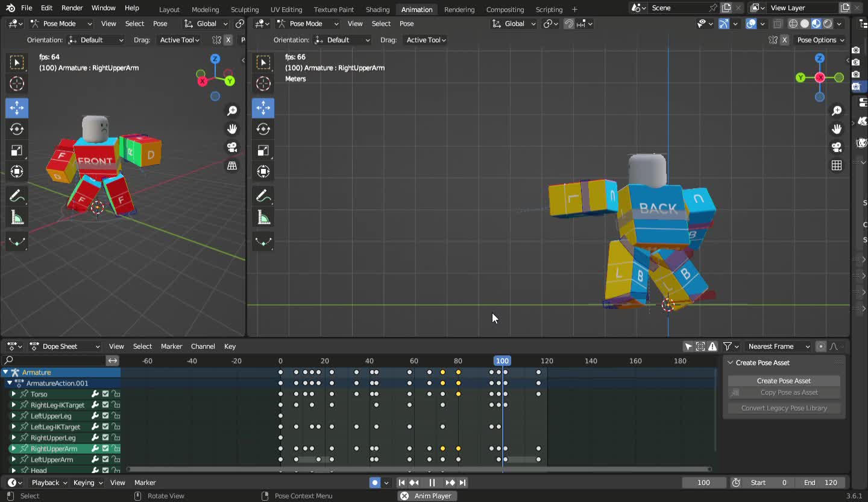The height and width of the screenshot is (502, 868).
Task: Toggle Torso channel mute checkbox
Action: tap(105, 394)
